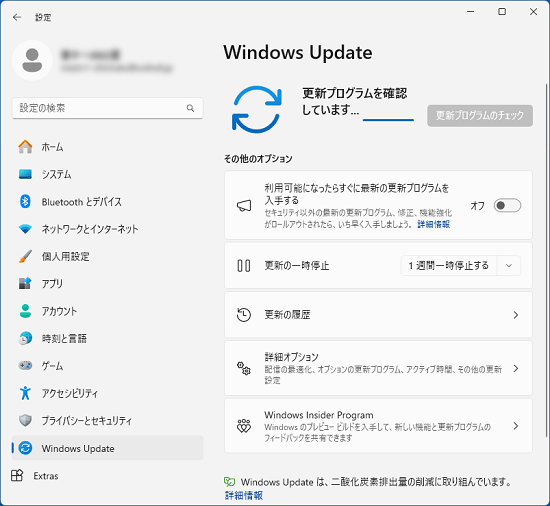550x506 pixels.
Task: Click the pause icon beside 更新の一時停止
Action: [x=244, y=265]
